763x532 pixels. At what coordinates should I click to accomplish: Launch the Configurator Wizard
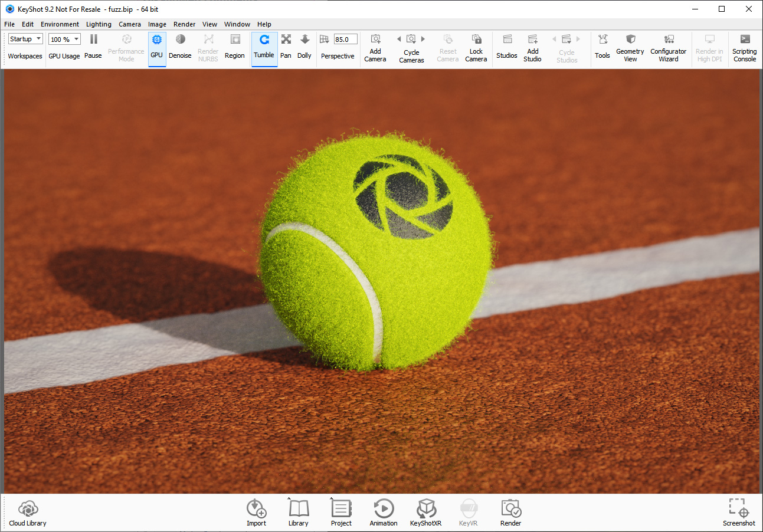click(x=669, y=47)
